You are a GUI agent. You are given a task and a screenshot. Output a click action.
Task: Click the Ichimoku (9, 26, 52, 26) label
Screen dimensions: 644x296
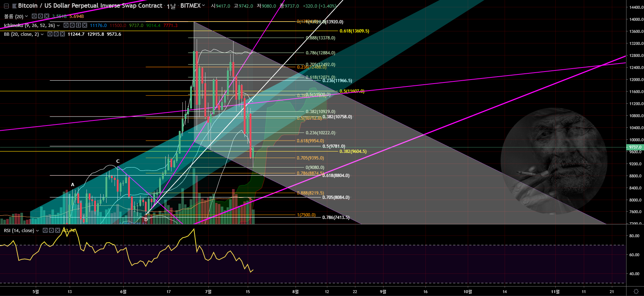[x=30, y=25]
